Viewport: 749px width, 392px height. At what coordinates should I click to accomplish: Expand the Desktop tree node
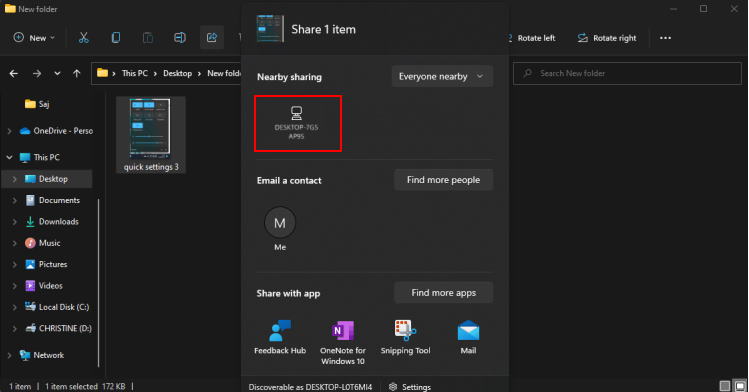point(14,179)
